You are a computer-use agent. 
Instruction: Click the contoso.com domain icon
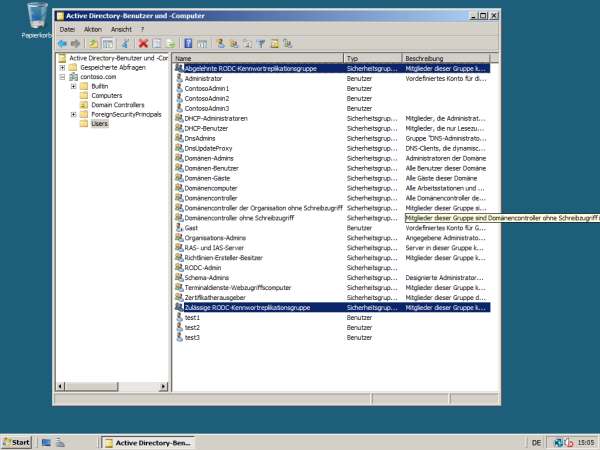click(73, 77)
